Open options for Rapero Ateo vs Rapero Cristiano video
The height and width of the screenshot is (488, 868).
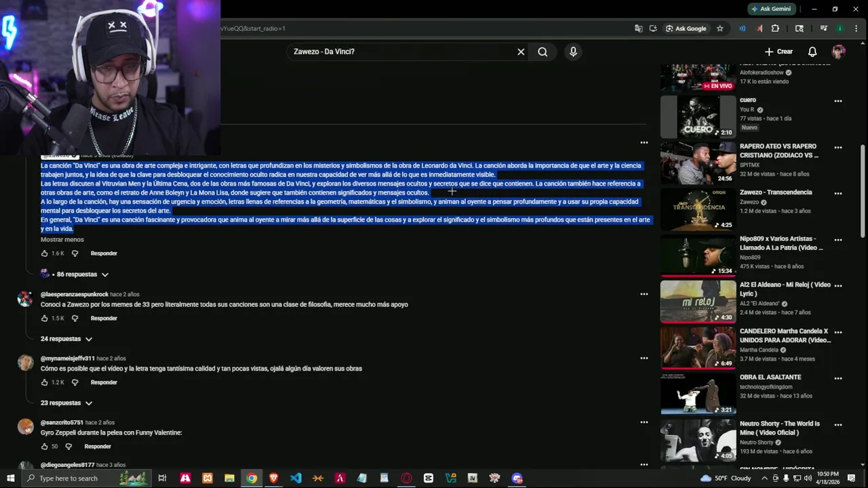(x=838, y=147)
